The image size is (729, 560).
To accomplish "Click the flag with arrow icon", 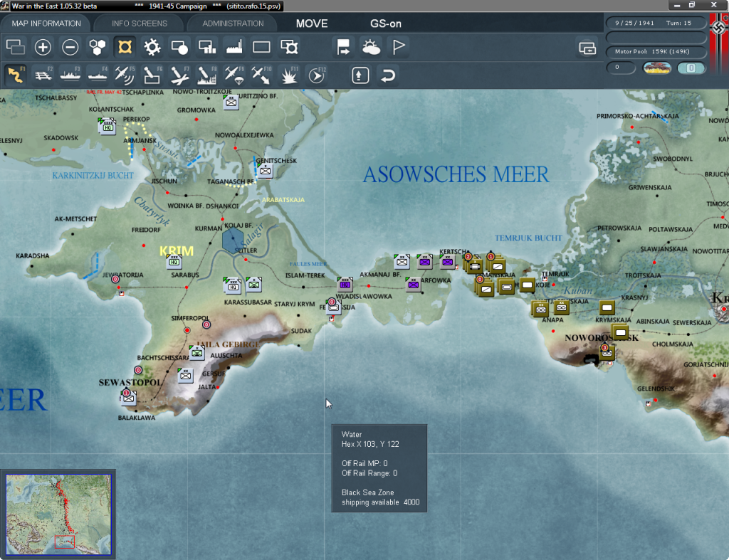I will [x=343, y=47].
